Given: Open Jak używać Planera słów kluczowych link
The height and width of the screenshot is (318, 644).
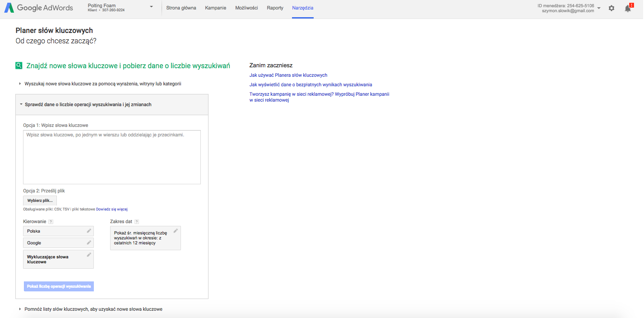Looking at the screenshot, I should 288,75.
